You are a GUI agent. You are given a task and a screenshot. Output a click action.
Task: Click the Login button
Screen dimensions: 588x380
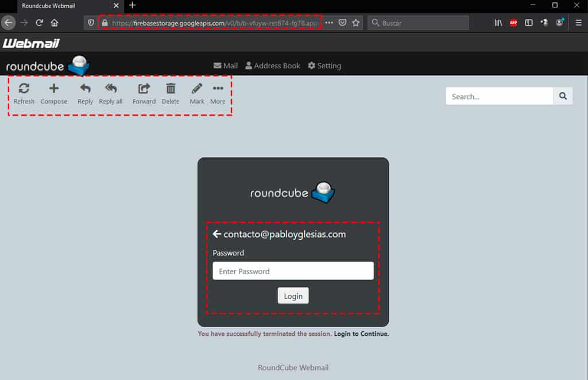pos(293,296)
